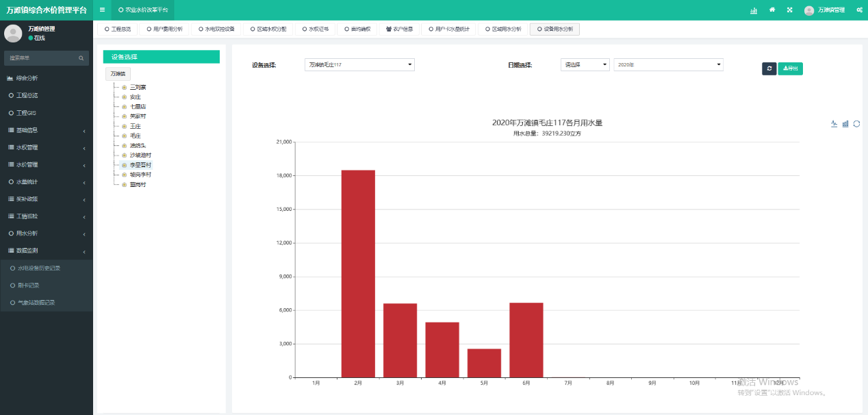Open settings gears icon in top-right corner
Image resolution: width=868 pixels, height=415 pixels.
tap(859, 10)
